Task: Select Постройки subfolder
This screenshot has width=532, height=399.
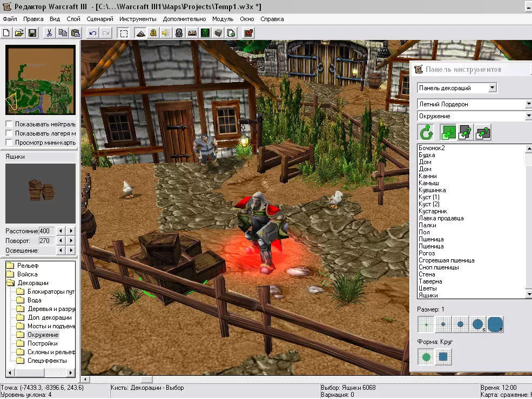Action: tap(43, 343)
